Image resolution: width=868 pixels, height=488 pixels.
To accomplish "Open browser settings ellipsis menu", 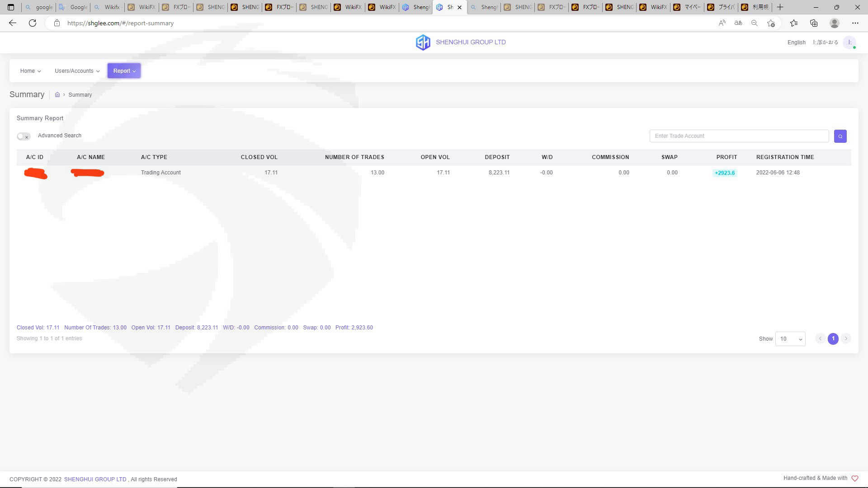I will coord(855,23).
